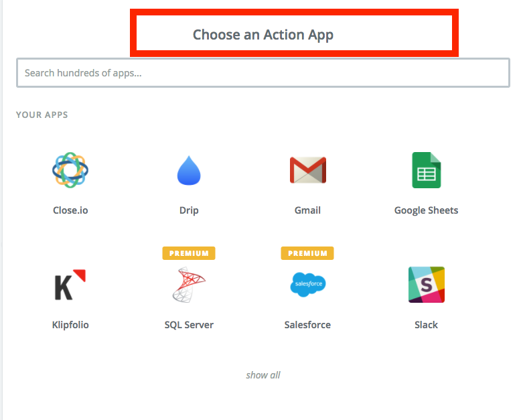Click the Google Sheets name label
This screenshot has width=521, height=420.
(426, 210)
